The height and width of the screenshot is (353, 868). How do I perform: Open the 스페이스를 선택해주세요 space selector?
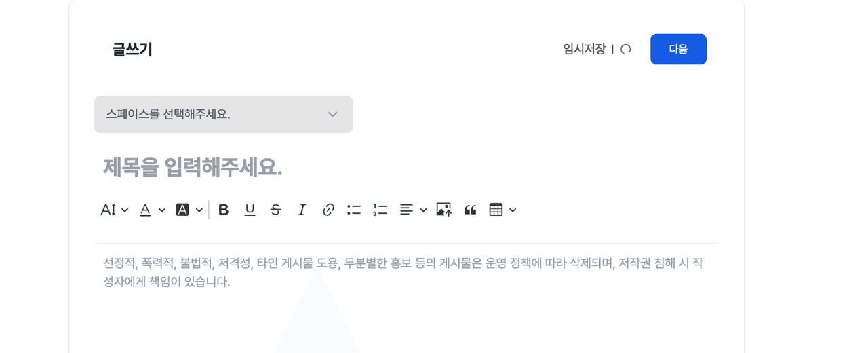[x=223, y=114]
